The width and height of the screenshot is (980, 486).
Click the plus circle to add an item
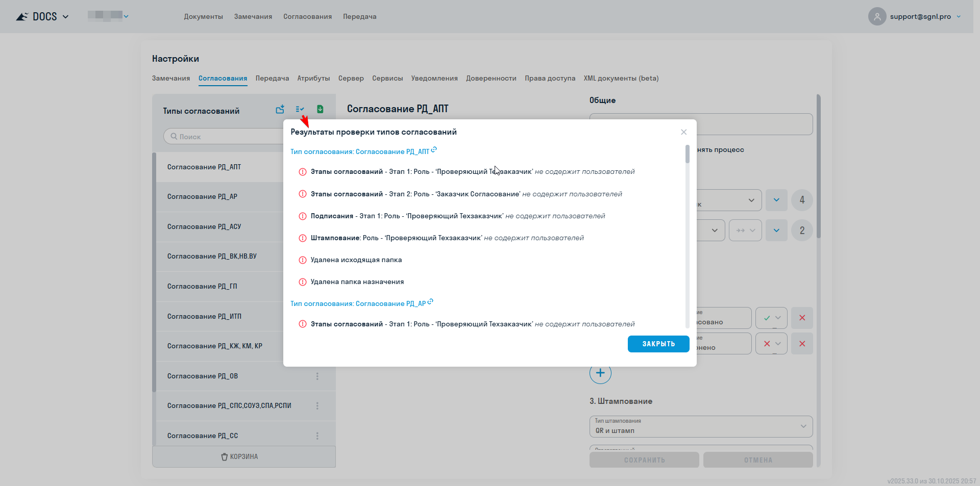pos(600,373)
